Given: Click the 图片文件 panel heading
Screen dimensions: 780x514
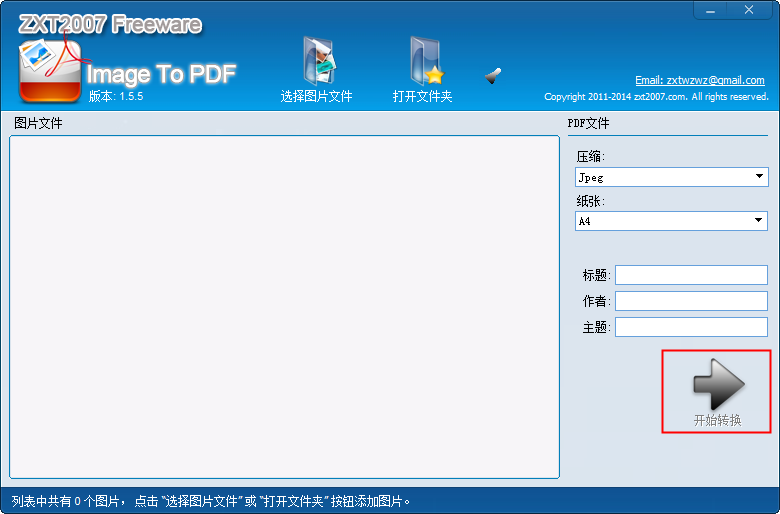Looking at the screenshot, I should pyautogui.click(x=38, y=123).
